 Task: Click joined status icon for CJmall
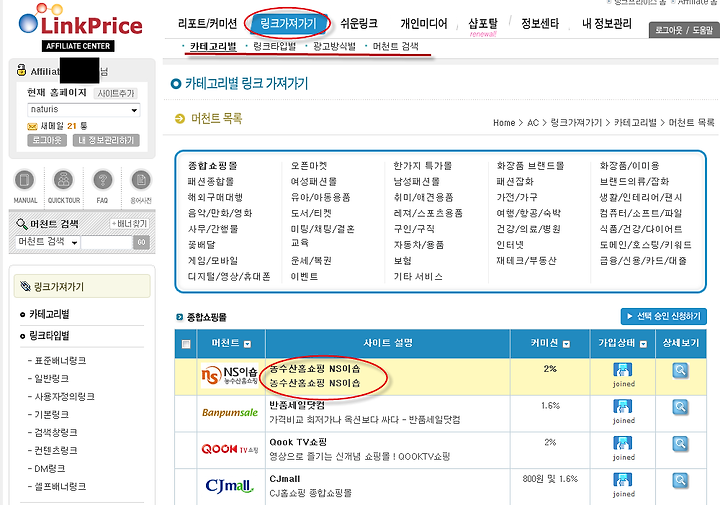tap(623, 480)
